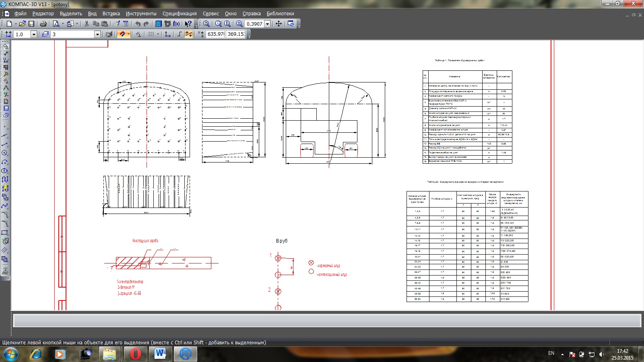This screenshot has height=362, width=644.
Task: Copy selected objects to clipboard
Action: tap(96, 24)
